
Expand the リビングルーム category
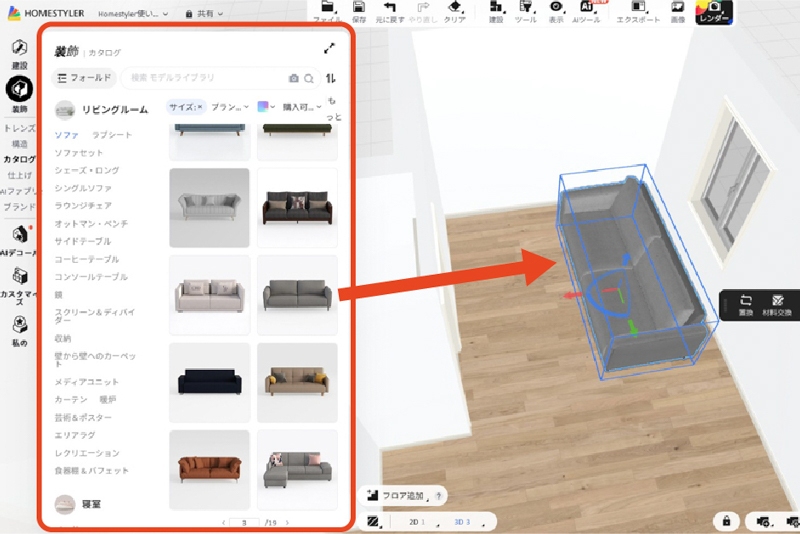[x=102, y=110]
